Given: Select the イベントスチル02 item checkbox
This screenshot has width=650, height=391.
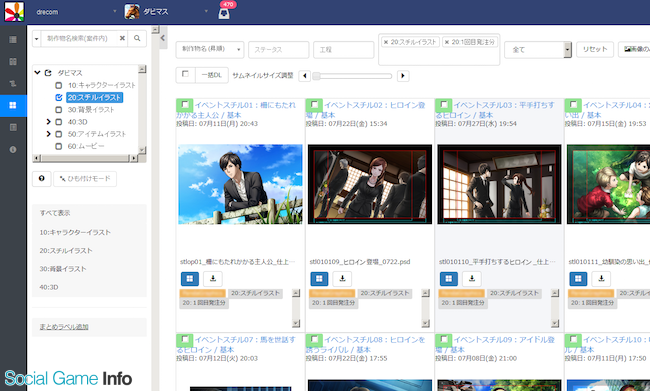Looking at the screenshot, I should click(x=314, y=104).
